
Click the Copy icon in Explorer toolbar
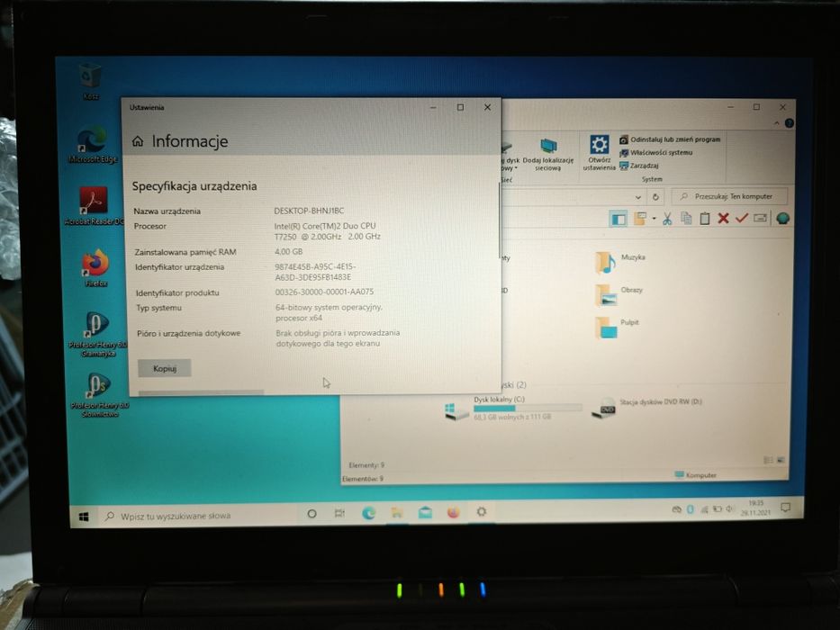(x=686, y=219)
